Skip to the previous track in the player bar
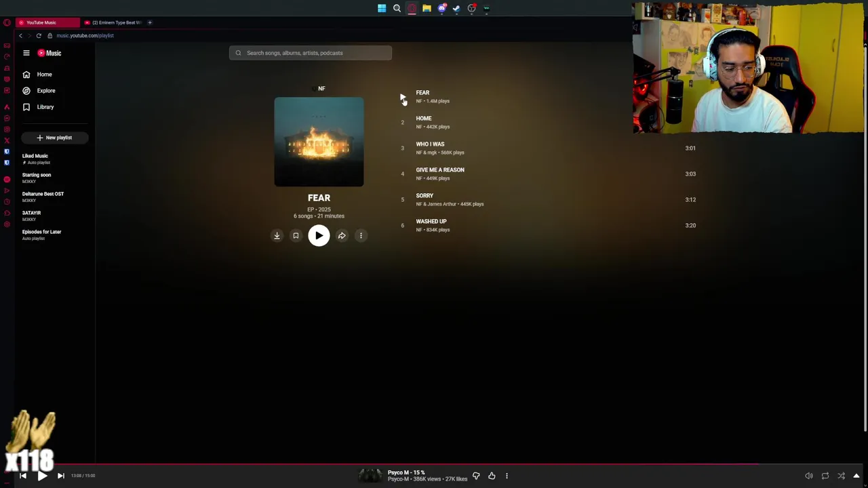This screenshot has width=868, height=488. tap(22, 476)
